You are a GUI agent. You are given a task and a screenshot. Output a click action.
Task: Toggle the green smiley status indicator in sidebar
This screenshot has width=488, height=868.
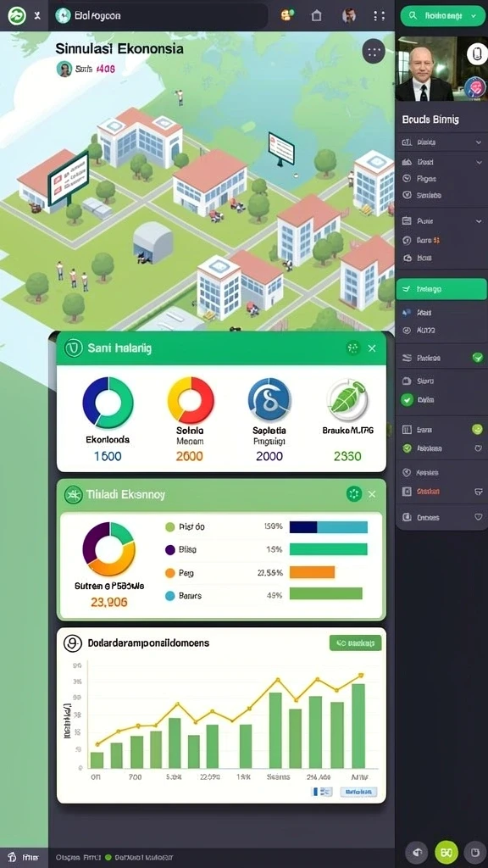pos(477,429)
